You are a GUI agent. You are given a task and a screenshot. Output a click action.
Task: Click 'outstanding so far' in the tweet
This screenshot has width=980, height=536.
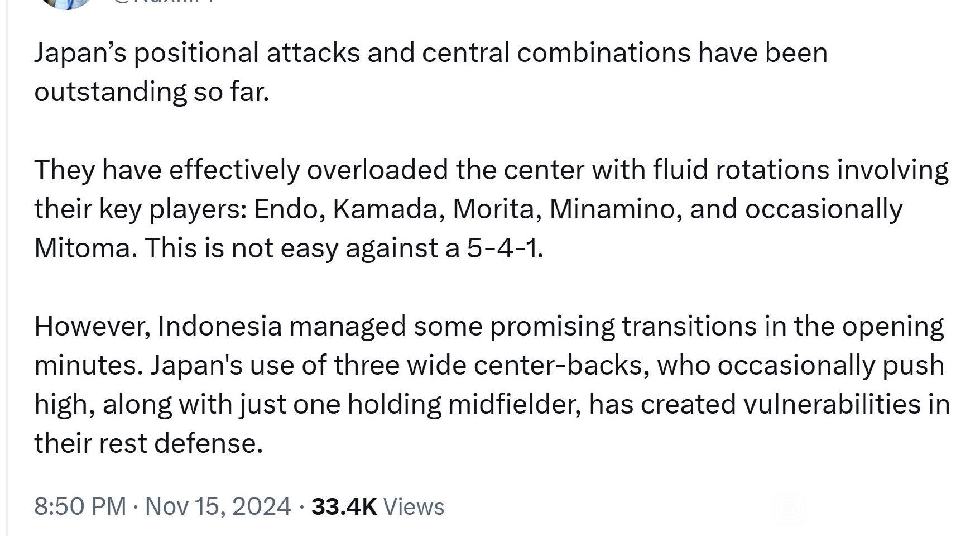[x=151, y=92]
